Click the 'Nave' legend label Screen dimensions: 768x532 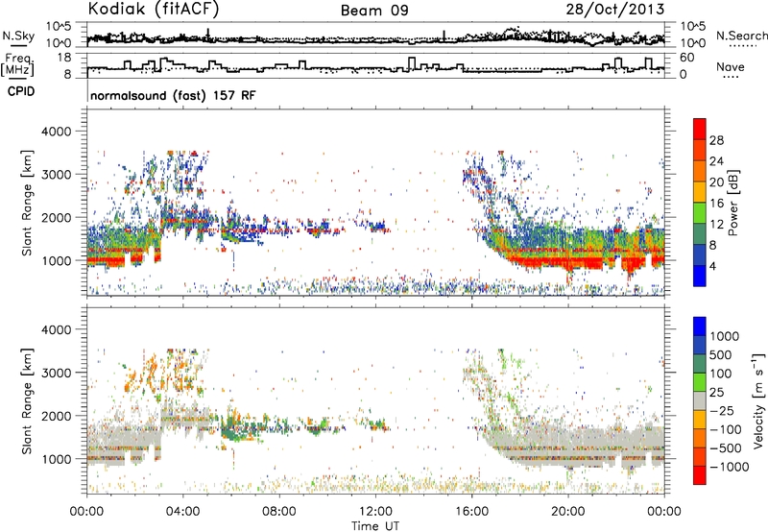[731, 66]
